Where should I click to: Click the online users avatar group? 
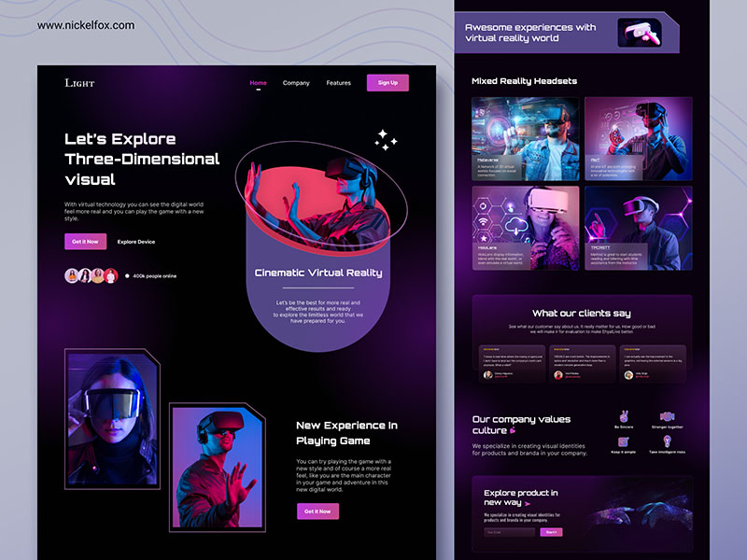(x=91, y=275)
